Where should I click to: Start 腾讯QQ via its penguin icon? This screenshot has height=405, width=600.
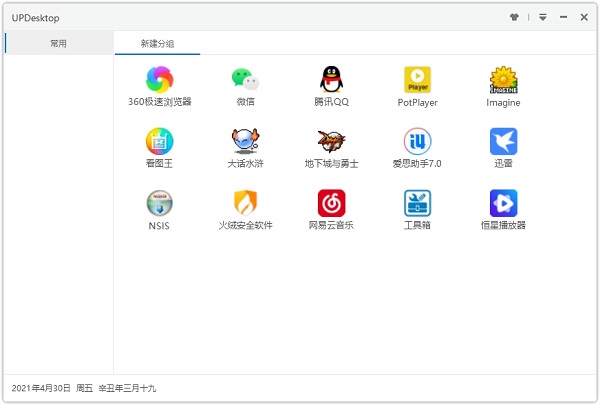tap(331, 80)
